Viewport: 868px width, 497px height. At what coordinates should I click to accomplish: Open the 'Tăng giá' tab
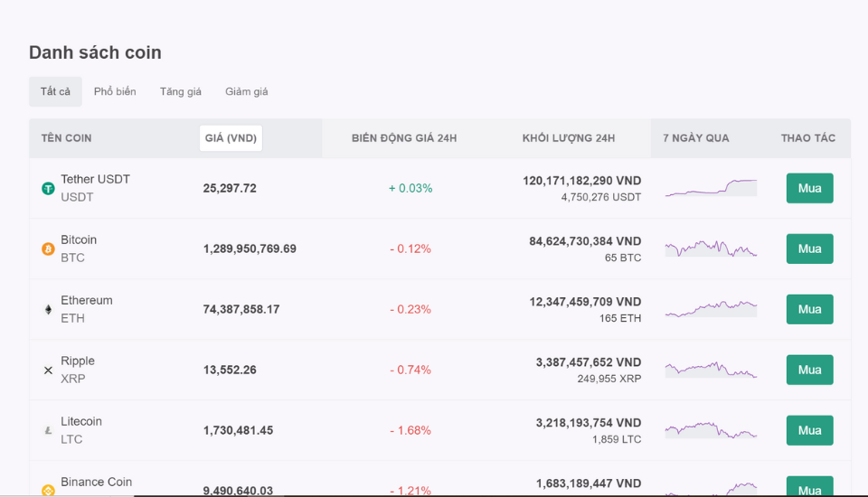(181, 91)
